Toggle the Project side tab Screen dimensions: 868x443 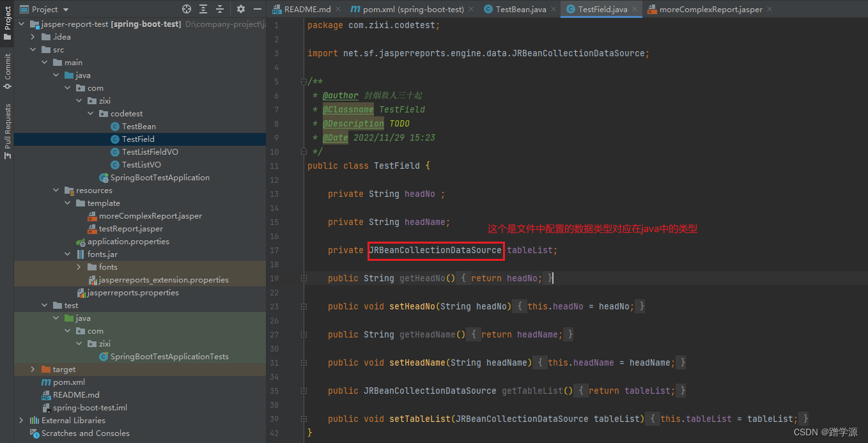coord(7,24)
